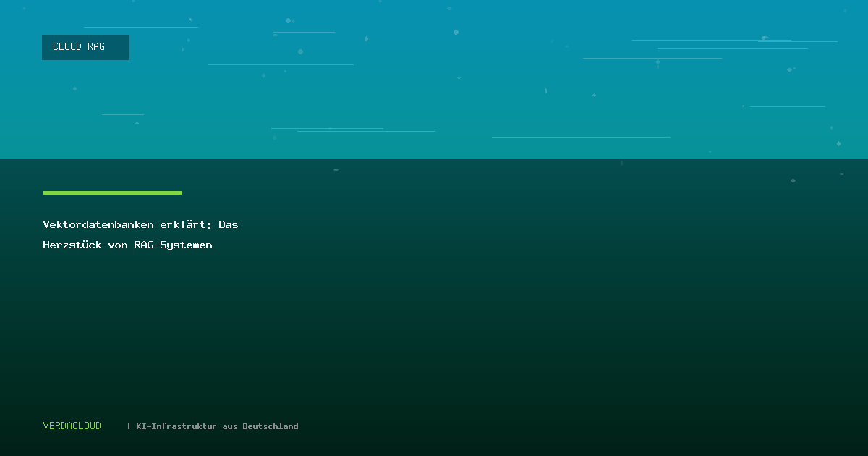868x456 pixels.
Task: Click the word Das ending the first headline line
Action: pos(229,225)
